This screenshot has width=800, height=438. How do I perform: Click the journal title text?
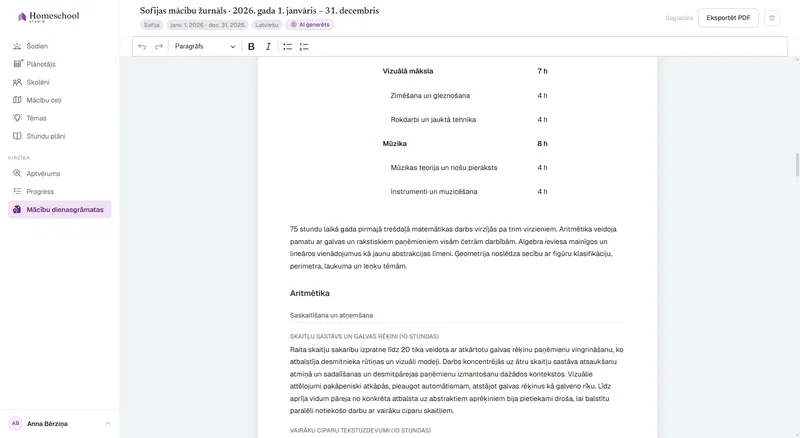pyautogui.click(x=259, y=11)
